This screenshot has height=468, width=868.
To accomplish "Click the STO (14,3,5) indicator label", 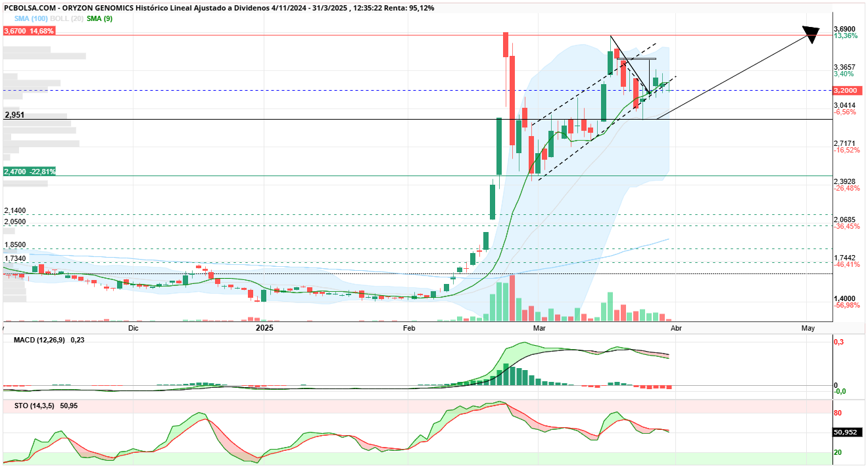I will [36, 406].
